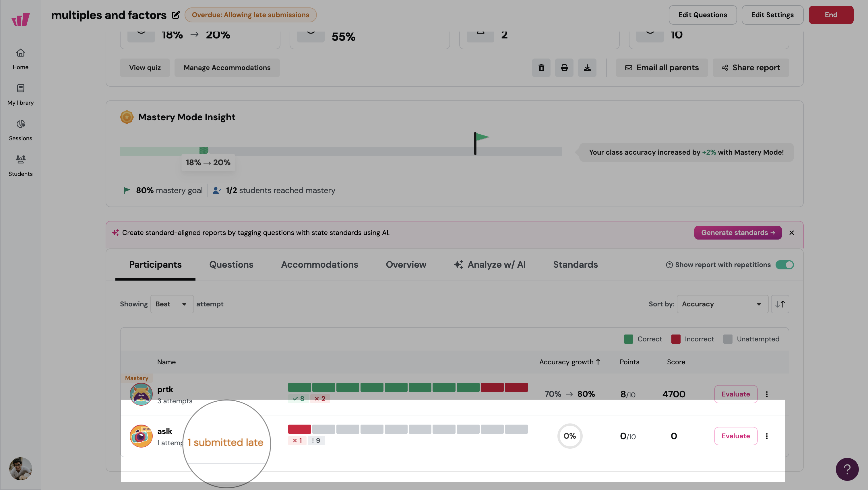Open the Analyze w/ AI tab
The height and width of the screenshot is (490, 868).
coord(489,265)
